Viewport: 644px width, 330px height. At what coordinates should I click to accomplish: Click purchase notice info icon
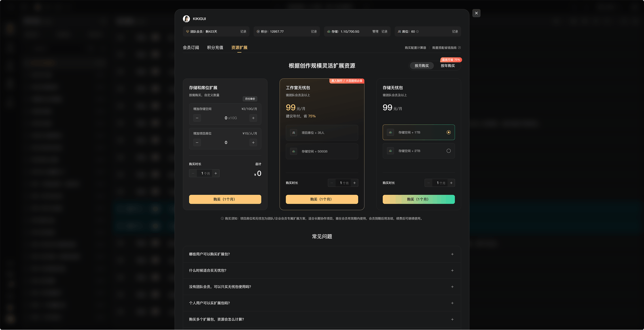click(x=222, y=219)
